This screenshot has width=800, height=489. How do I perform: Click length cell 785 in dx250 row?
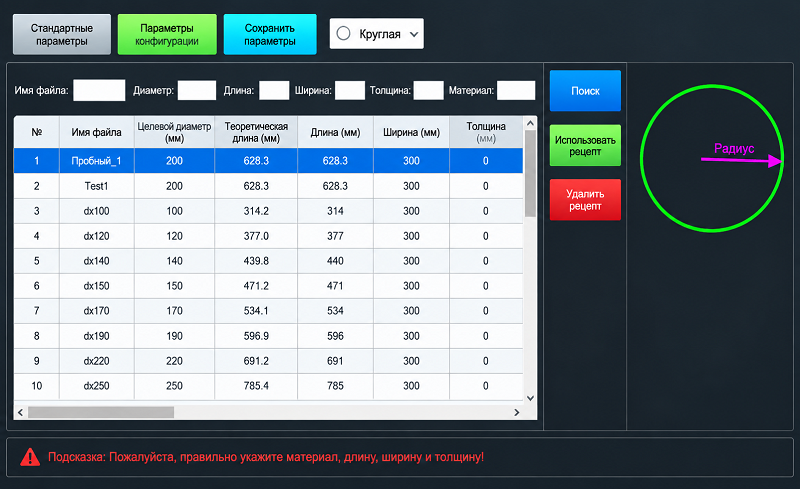(x=335, y=386)
